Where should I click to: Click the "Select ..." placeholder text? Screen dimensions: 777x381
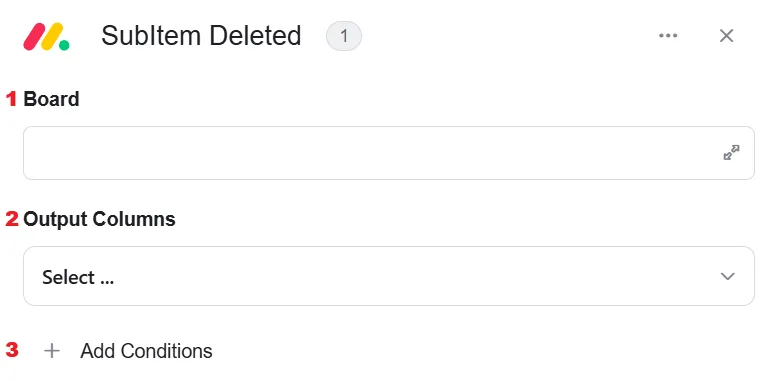point(78,277)
